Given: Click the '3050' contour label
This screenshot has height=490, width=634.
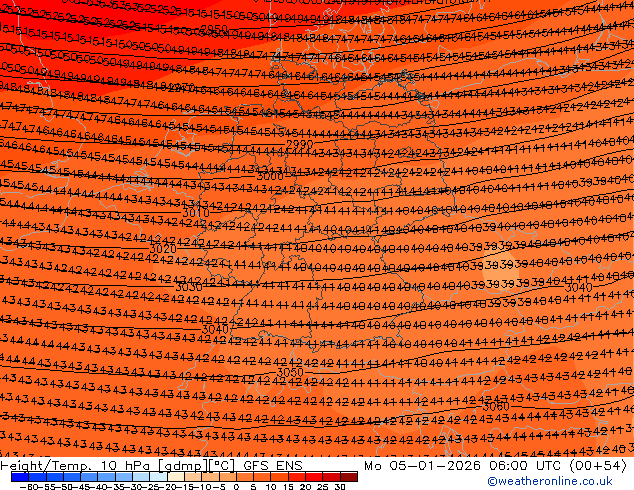Looking at the screenshot, I should pyautogui.click(x=290, y=372).
